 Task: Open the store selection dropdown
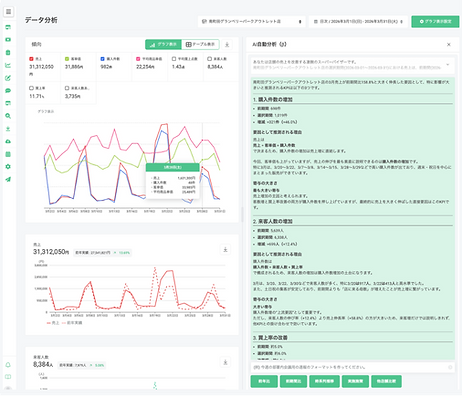(252, 21)
